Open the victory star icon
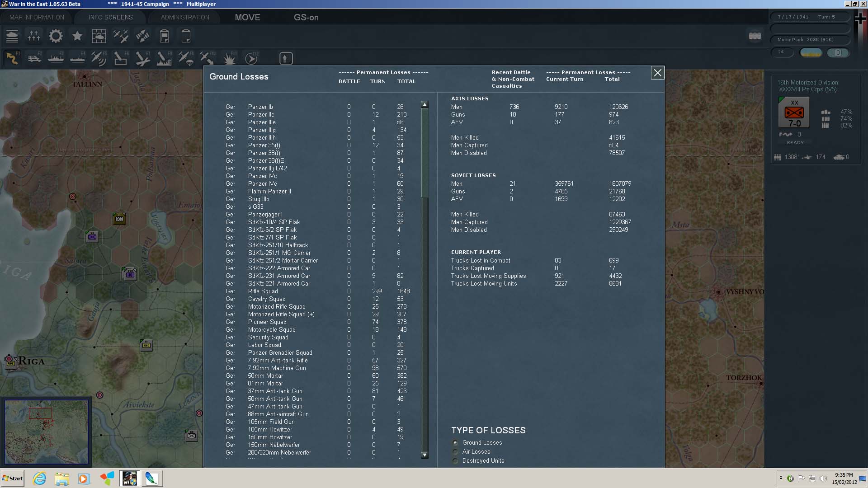The height and width of the screenshot is (488, 868). pyautogui.click(x=77, y=36)
